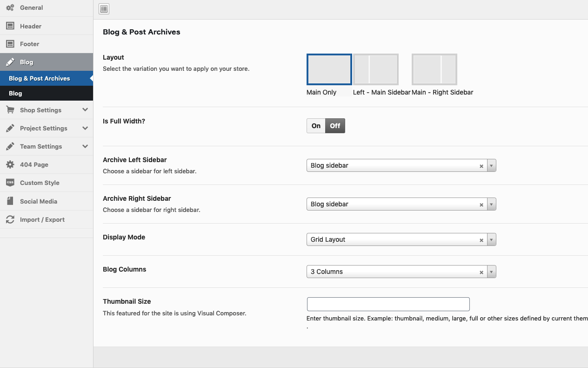
Task: Open the Social Media settings section
Action: pos(39,202)
